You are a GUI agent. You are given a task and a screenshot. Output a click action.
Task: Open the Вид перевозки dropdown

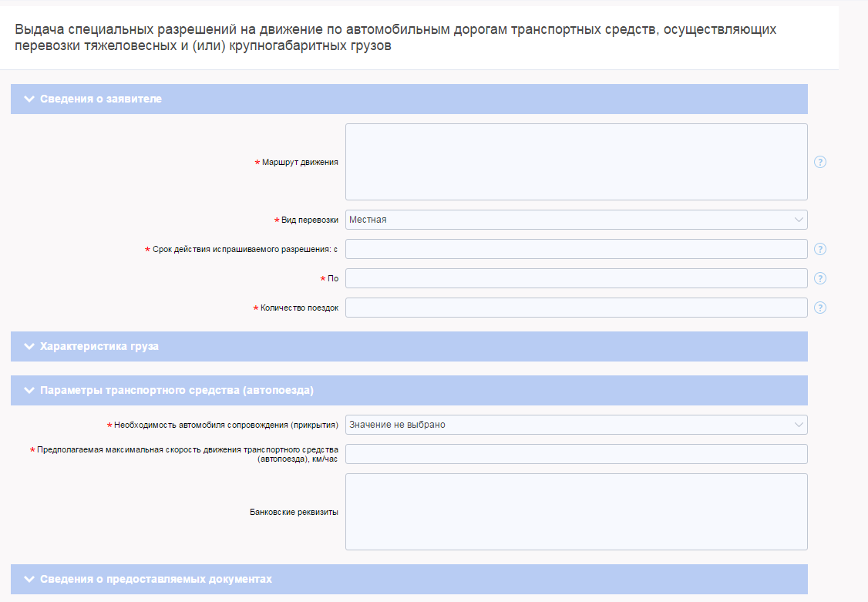(576, 220)
